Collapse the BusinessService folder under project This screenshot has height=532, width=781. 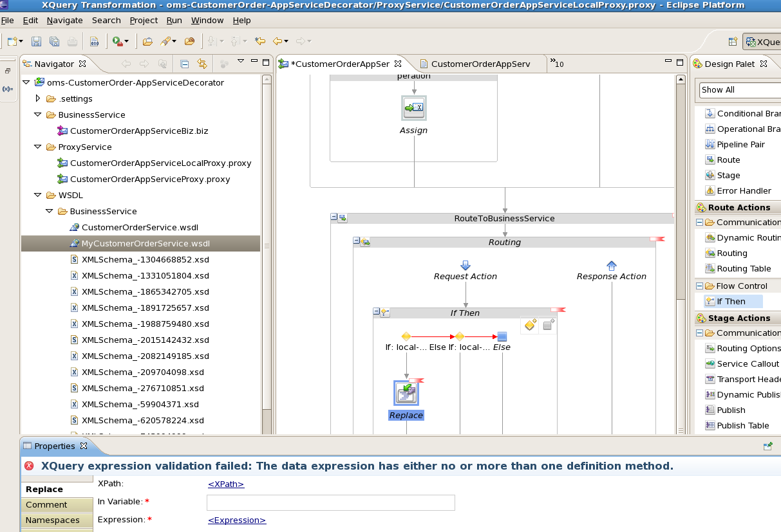click(x=38, y=115)
